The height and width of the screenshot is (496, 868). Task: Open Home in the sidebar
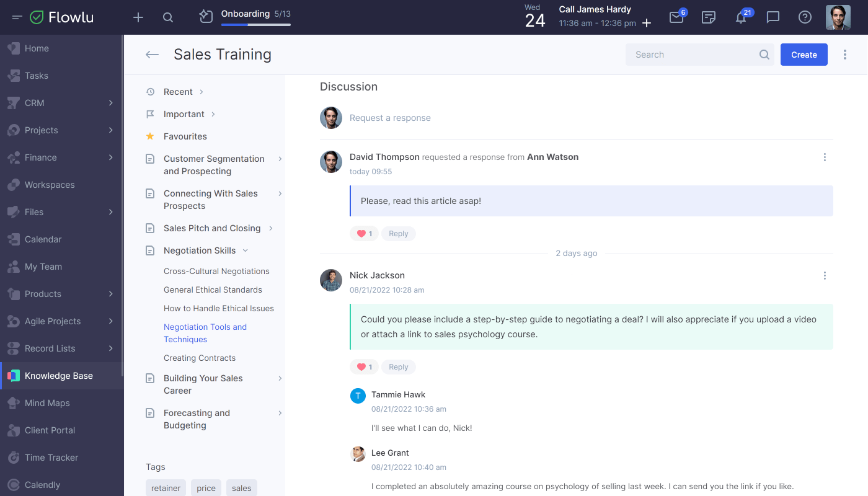tap(62, 48)
